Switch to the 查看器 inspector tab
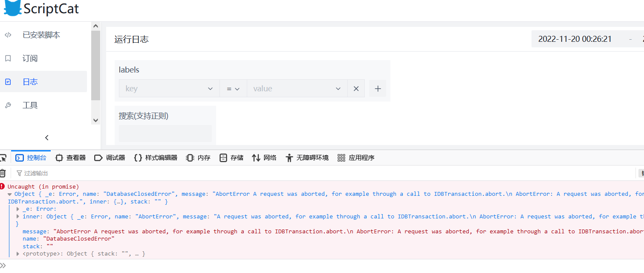Viewport: 644px width, 273px height. click(x=70, y=157)
